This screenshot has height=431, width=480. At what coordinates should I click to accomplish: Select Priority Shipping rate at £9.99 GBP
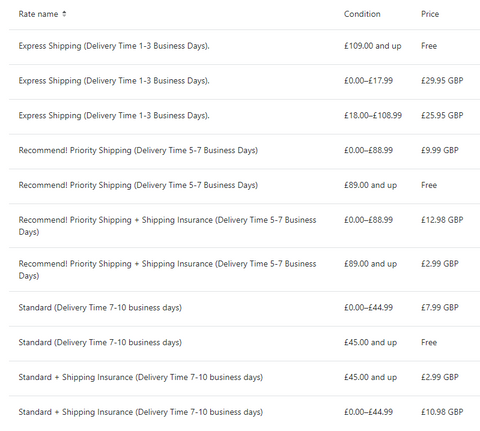coord(244,151)
